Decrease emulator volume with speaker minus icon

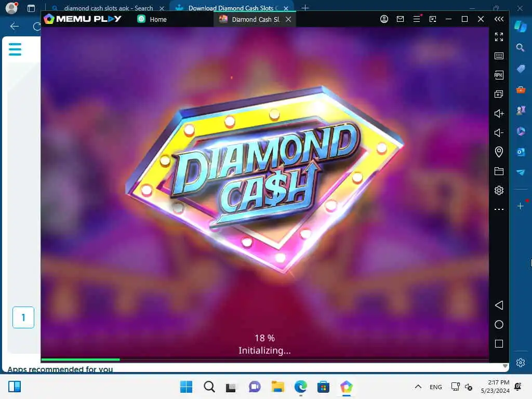[x=499, y=132]
